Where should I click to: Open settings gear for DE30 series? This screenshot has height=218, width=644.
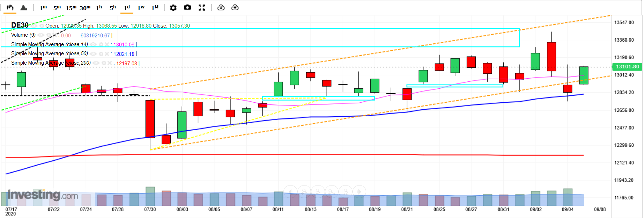click(42, 26)
